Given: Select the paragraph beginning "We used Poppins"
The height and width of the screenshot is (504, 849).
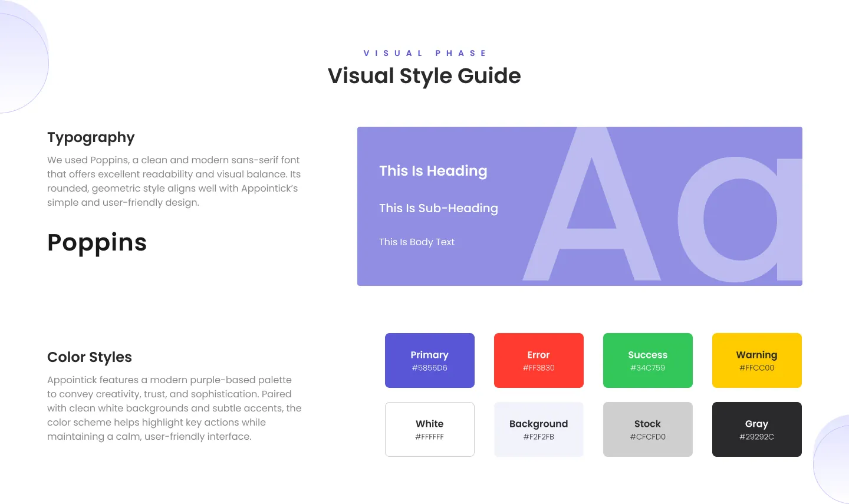Looking at the screenshot, I should point(174,181).
